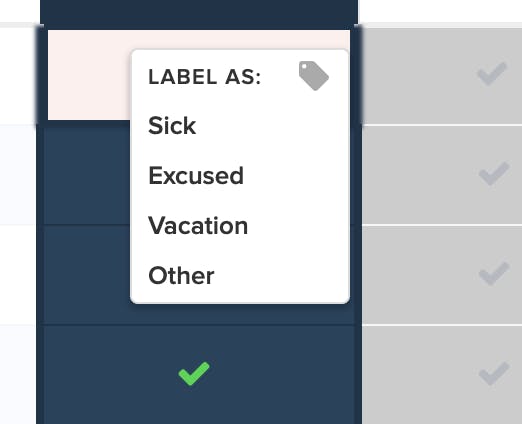The width and height of the screenshot is (522, 424).
Task: Click the pale second-row cell at far left
Action: pos(18,175)
